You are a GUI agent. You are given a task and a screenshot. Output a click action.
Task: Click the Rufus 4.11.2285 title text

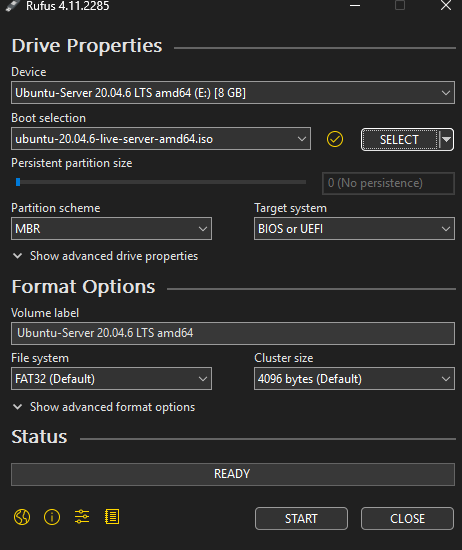tap(68, 6)
